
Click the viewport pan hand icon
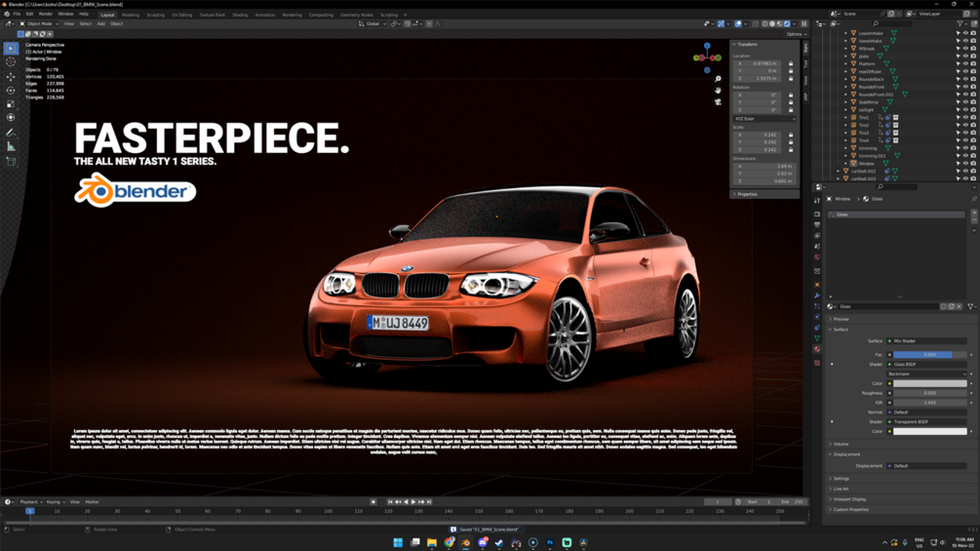click(x=718, y=91)
